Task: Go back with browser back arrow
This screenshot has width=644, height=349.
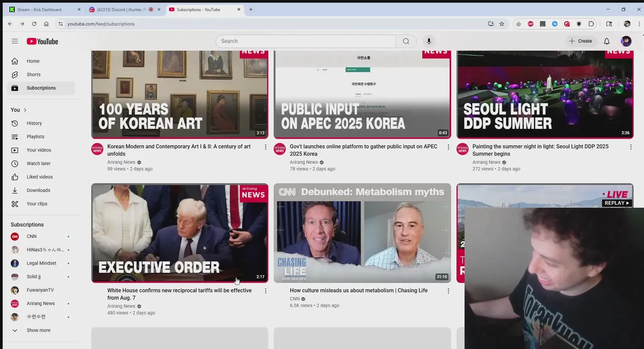Action: coord(10,24)
